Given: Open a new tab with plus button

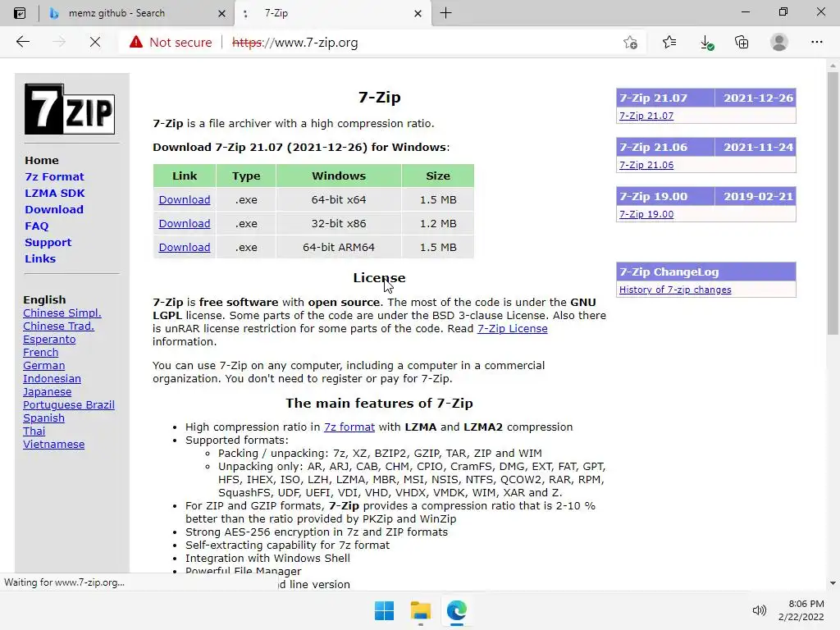Looking at the screenshot, I should (x=445, y=13).
